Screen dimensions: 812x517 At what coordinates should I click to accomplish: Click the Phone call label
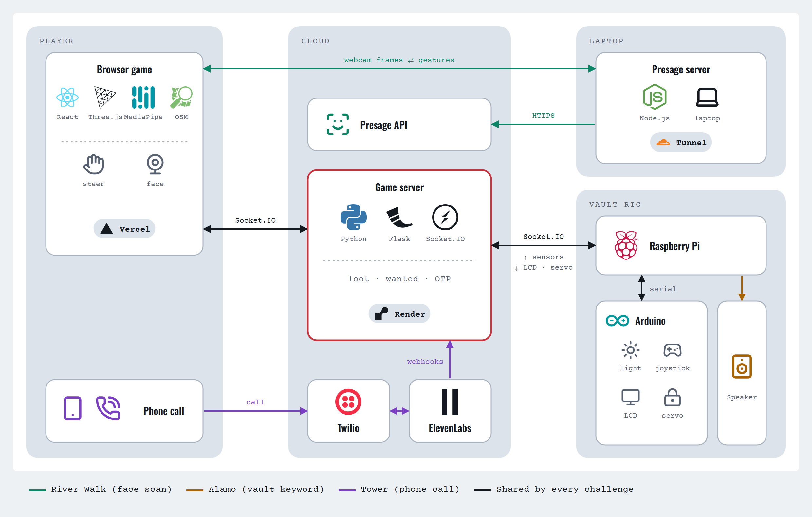(164, 411)
